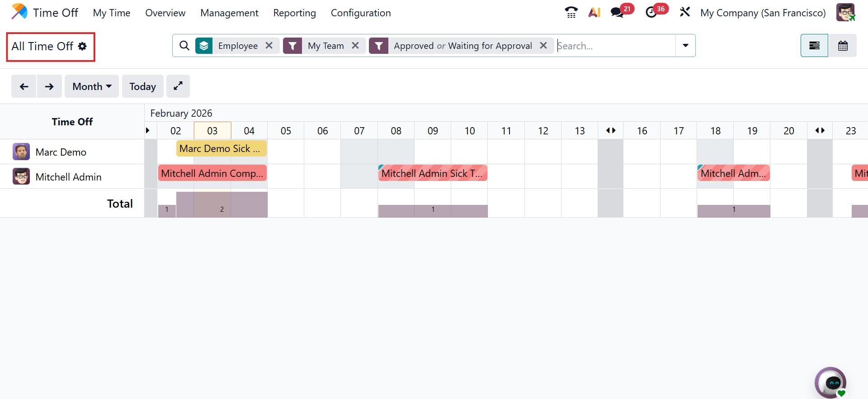Switch to calendar view
868x399 pixels.
[x=843, y=46]
